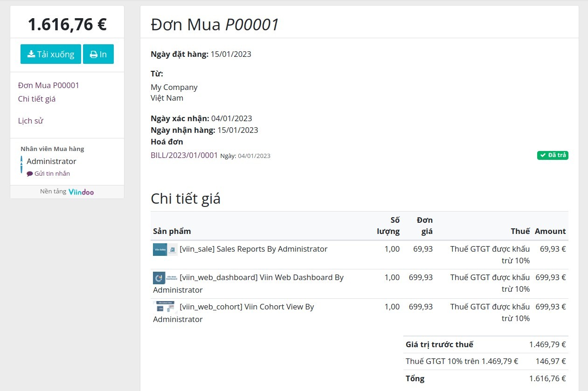The image size is (588, 391).
Task: Click the 69,93 € amount cell
Action: pyautogui.click(x=553, y=249)
